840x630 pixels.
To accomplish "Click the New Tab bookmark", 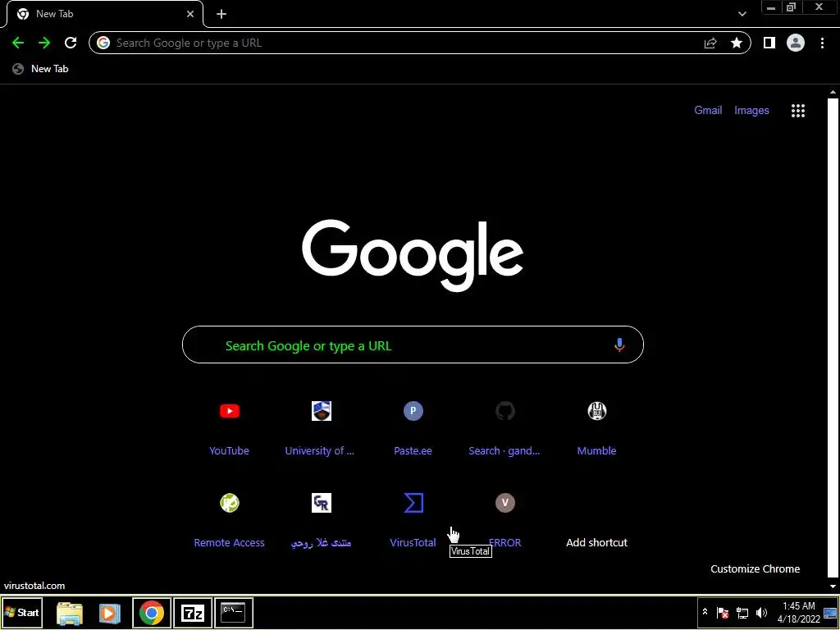I will pyautogui.click(x=41, y=69).
